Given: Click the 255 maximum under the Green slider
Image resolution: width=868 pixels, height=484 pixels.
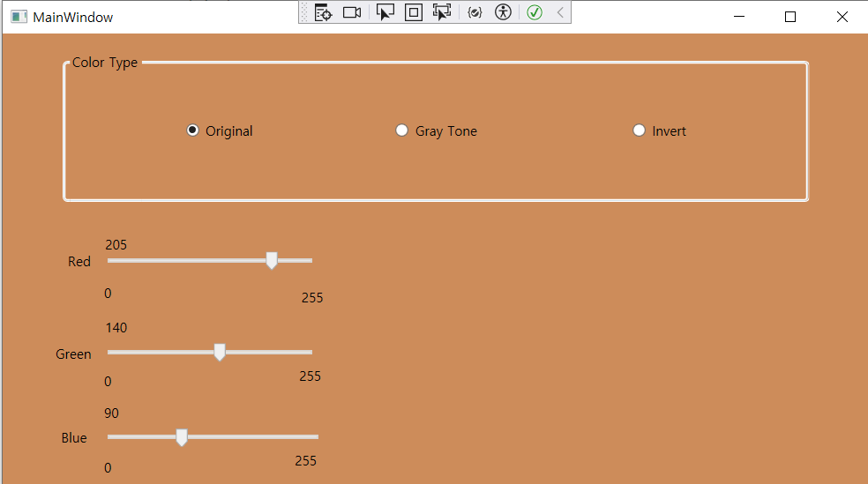Looking at the screenshot, I should pos(310,376).
